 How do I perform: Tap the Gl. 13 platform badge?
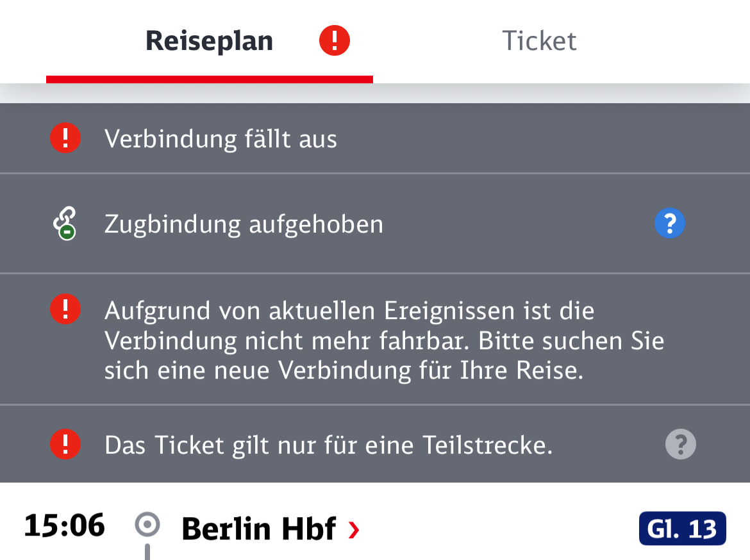click(682, 529)
